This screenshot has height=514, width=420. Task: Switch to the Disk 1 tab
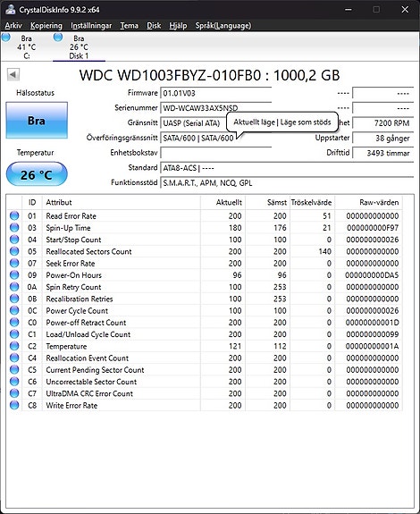pos(79,47)
